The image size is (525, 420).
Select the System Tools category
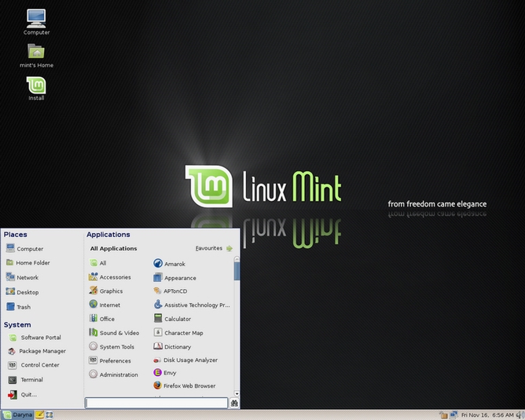(x=112, y=346)
